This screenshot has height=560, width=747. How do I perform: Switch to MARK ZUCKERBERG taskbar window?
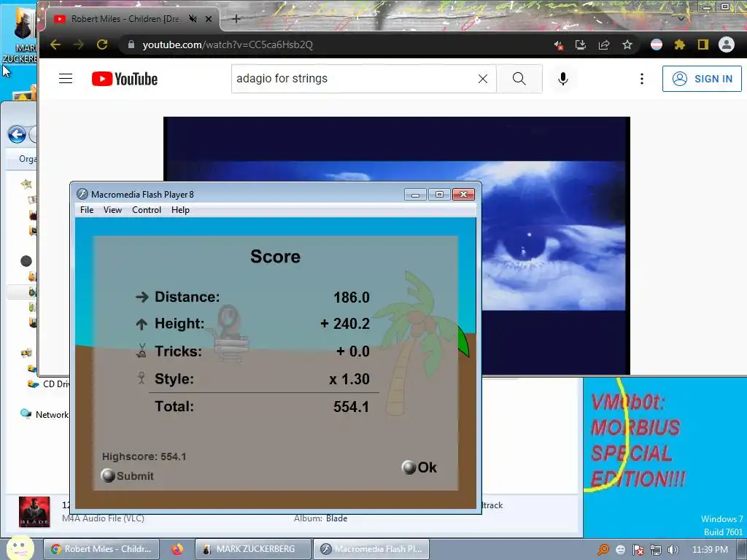pos(253,549)
